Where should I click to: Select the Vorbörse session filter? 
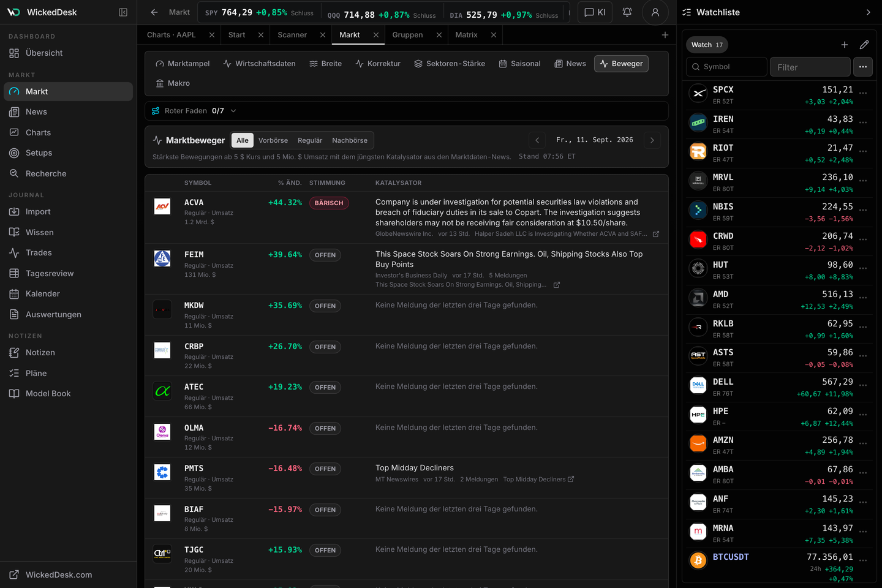(273, 140)
